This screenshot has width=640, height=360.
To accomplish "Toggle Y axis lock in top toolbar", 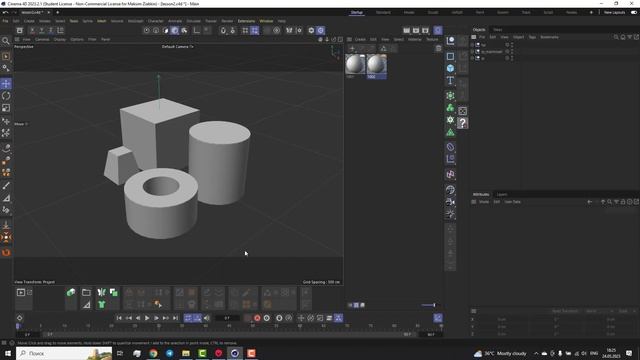I will click(x=41, y=30).
